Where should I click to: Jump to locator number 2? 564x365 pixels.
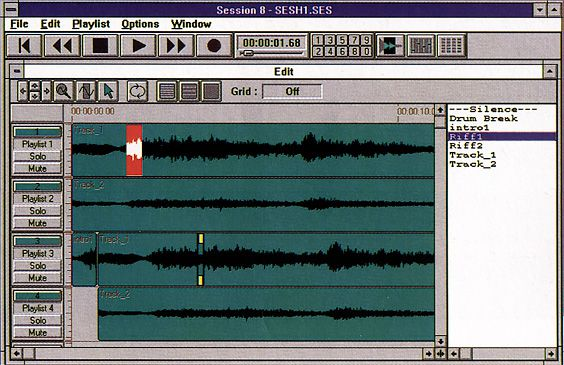click(318, 51)
